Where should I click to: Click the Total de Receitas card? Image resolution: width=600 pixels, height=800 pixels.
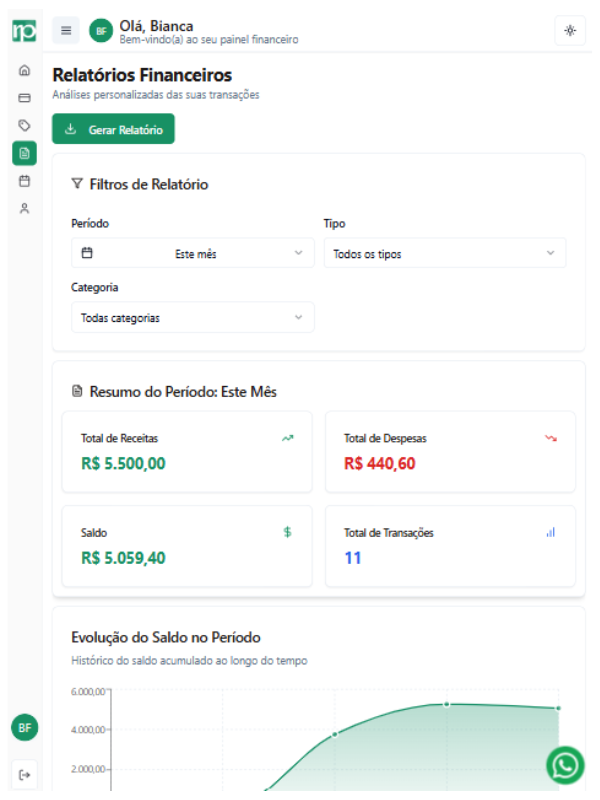187,451
